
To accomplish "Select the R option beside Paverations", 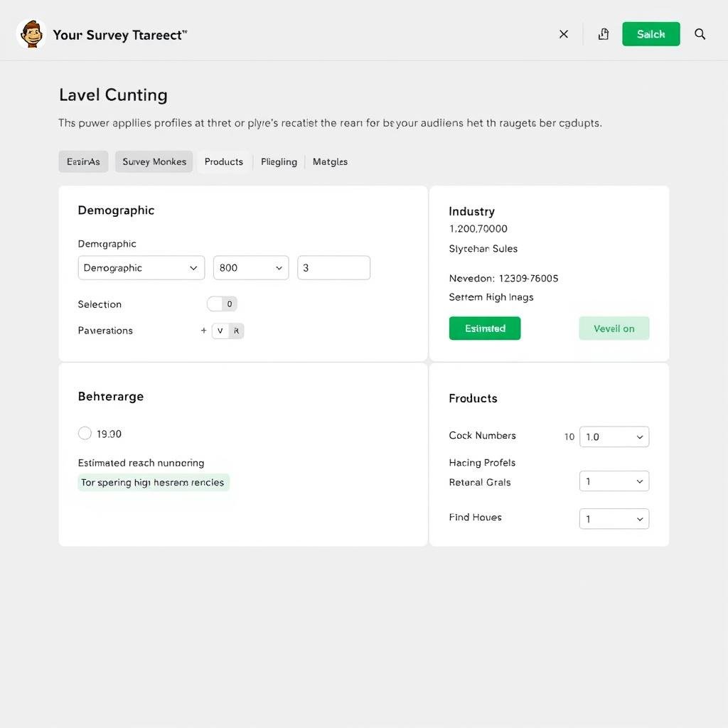I will click(x=235, y=330).
